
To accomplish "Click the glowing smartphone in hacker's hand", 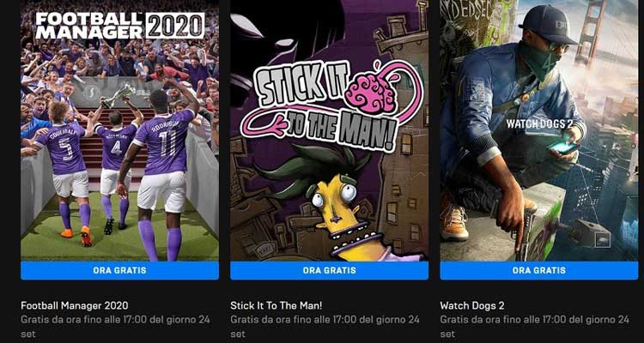I will click(x=563, y=147).
